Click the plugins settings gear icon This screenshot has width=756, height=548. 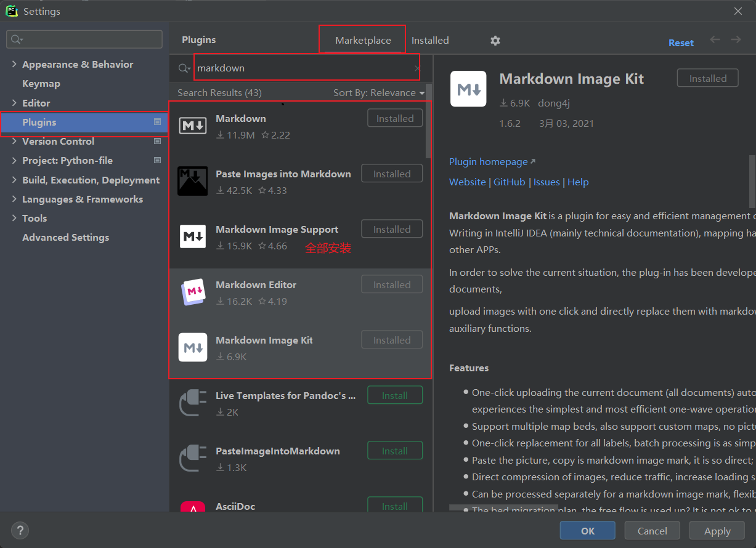(495, 41)
